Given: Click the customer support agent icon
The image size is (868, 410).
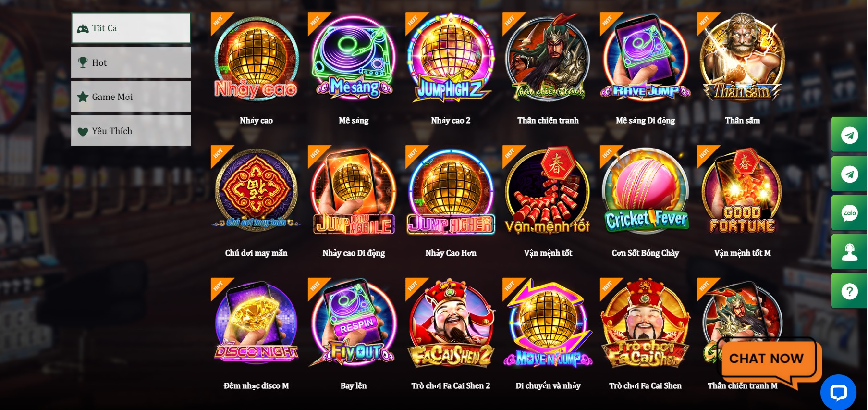Looking at the screenshot, I should point(849,252).
